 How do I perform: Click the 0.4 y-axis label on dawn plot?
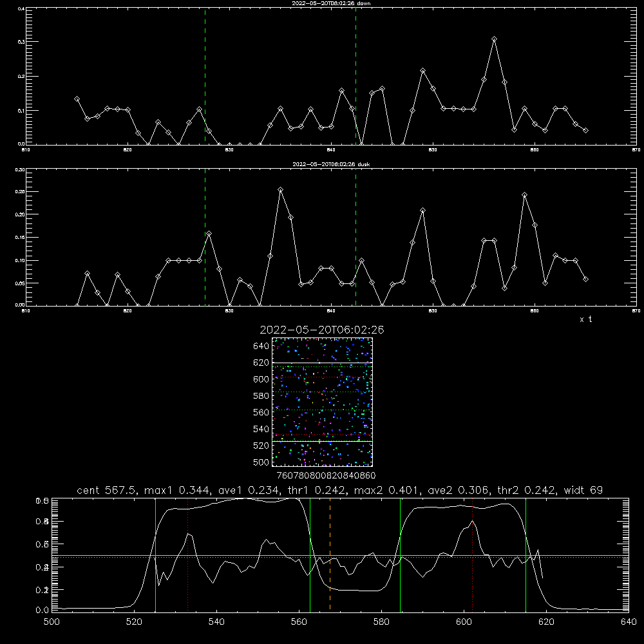tap(21, 8)
